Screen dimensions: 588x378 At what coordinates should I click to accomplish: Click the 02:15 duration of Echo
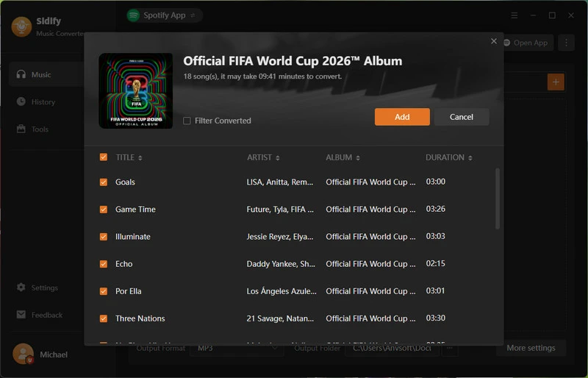pos(435,263)
